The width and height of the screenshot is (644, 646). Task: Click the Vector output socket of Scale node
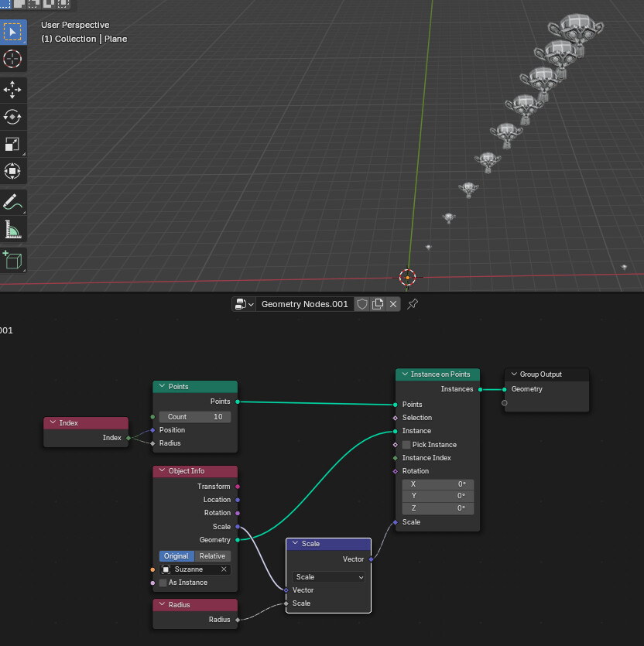tap(371, 559)
